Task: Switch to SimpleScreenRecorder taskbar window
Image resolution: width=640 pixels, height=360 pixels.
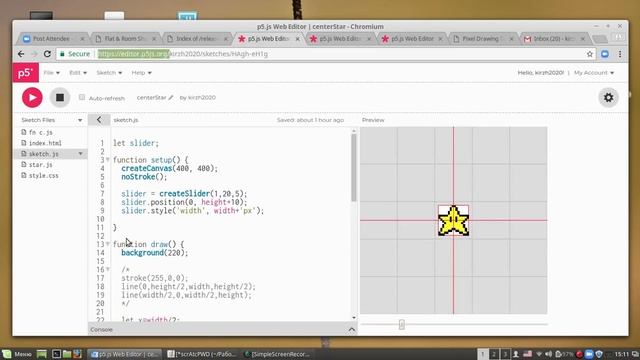Action: coord(277,354)
